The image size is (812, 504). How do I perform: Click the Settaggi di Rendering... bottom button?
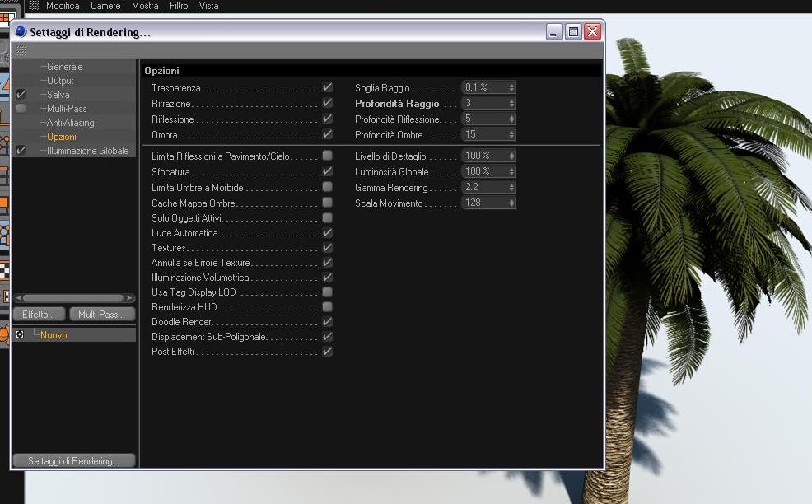[x=74, y=460]
